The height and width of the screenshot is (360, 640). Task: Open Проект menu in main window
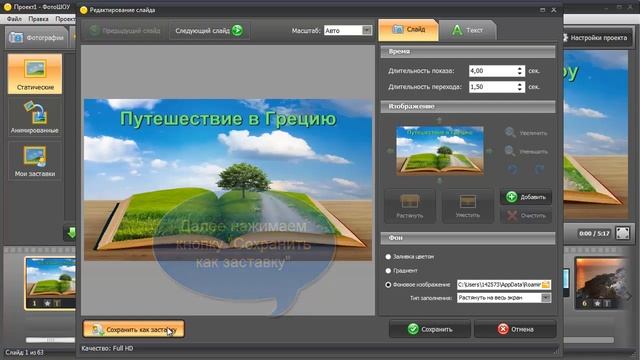pyautogui.click(x=65, y=19)
